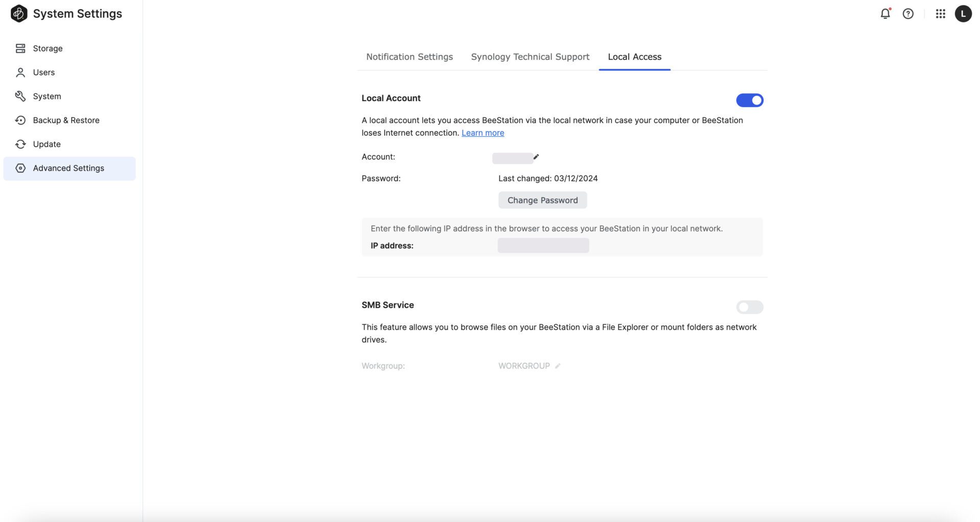The height and width of the screenshot is (522, 980).
Task: Open the user profile avatar
Action: tap(963, 14)
